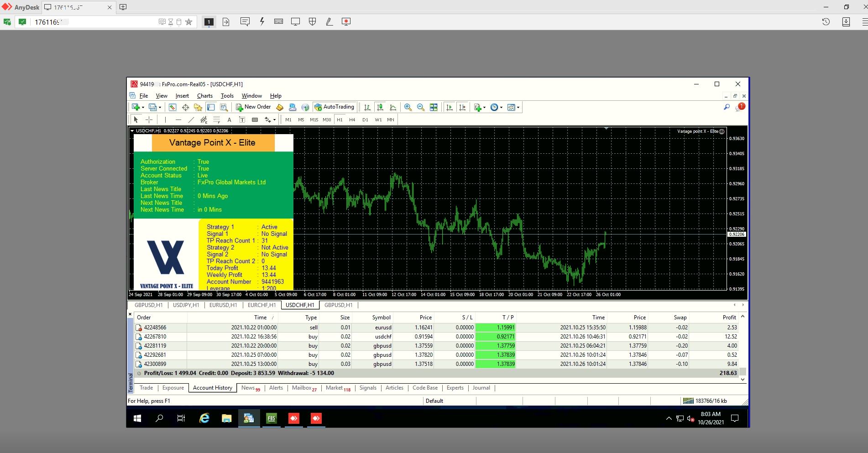This screenshot has height=453, width=868.
Task: Sort history by Symbol column header
Action: (381, 318)
